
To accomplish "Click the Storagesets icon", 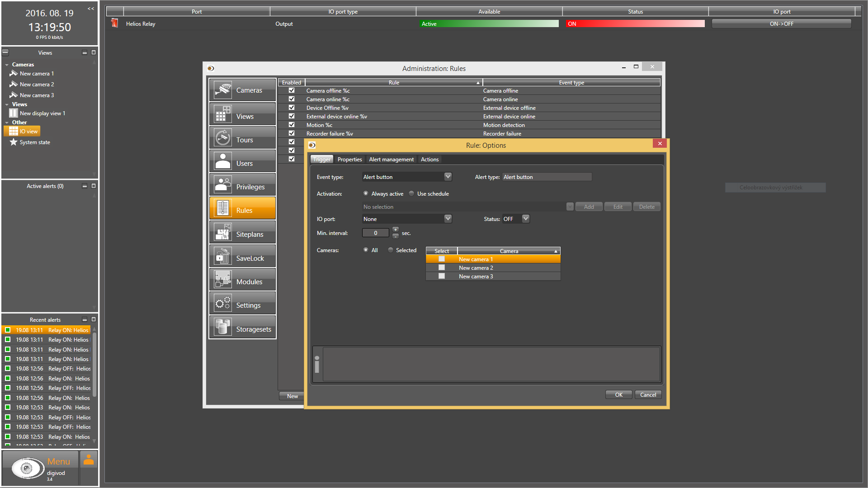I will [223, 327].
